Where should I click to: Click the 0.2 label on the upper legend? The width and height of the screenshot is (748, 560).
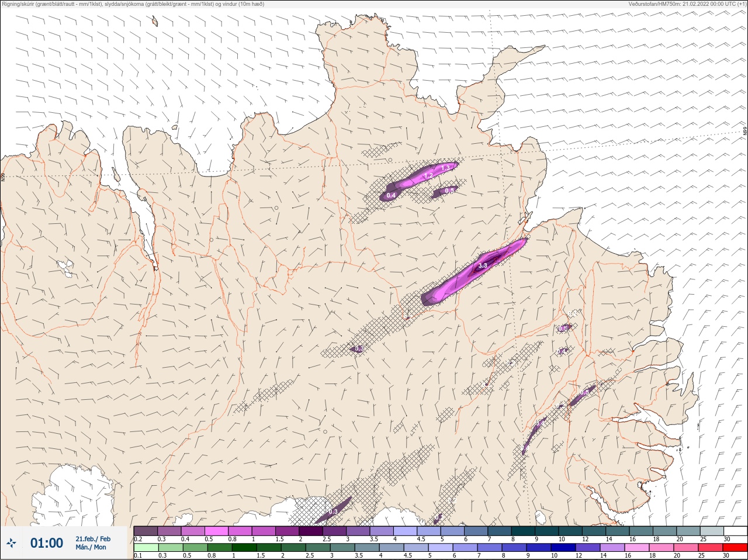click(138, 539)
